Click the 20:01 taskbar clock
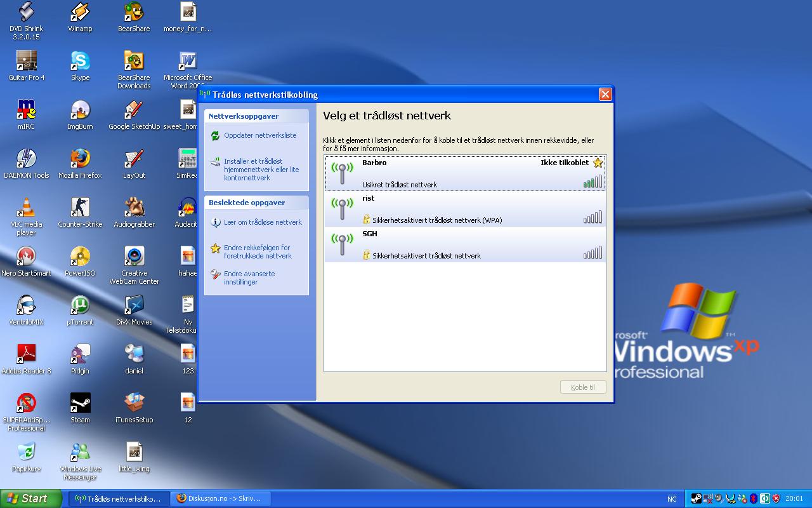The width and height of the screenshot is (812, 508). coord(794,498)
